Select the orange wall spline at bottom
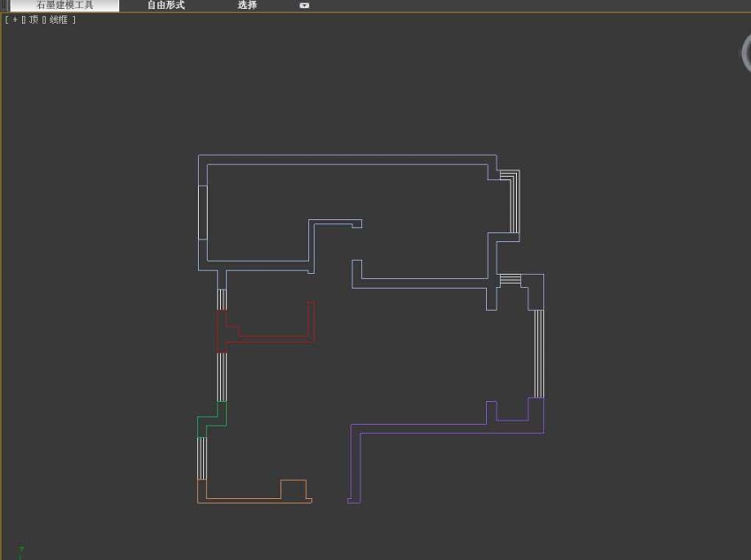This screenshot has height=560, width=751. [254, 501]
